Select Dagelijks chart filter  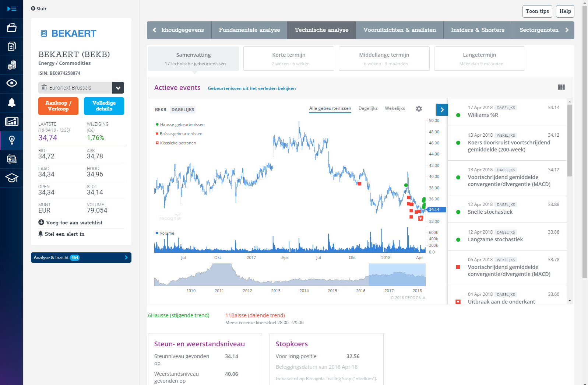point(368,108)
